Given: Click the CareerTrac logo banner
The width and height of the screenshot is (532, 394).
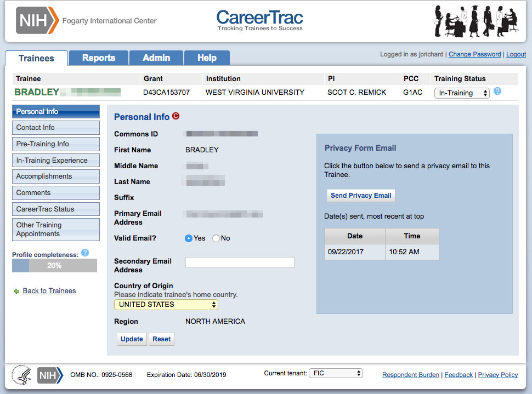Looking at the screenshot, I should click(x=260, y=20).
